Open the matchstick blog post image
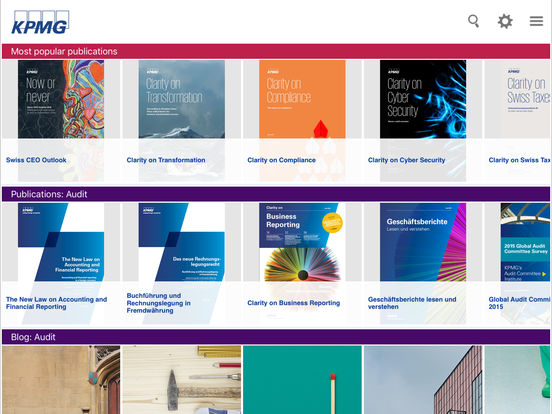Image resolution: width=552 pixels, height=414 pixels. tap(302, 380)
